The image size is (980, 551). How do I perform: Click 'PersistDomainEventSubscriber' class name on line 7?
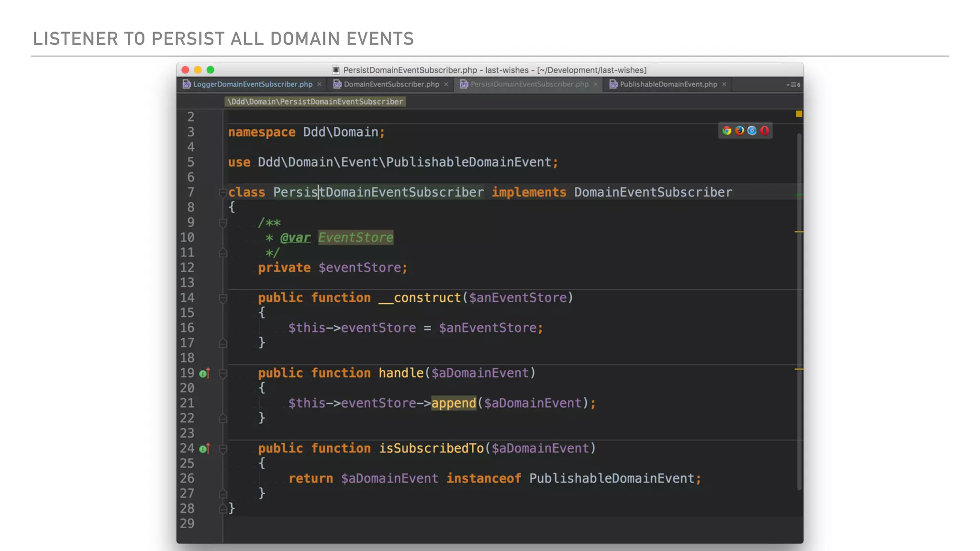click(x=379, y=192)
